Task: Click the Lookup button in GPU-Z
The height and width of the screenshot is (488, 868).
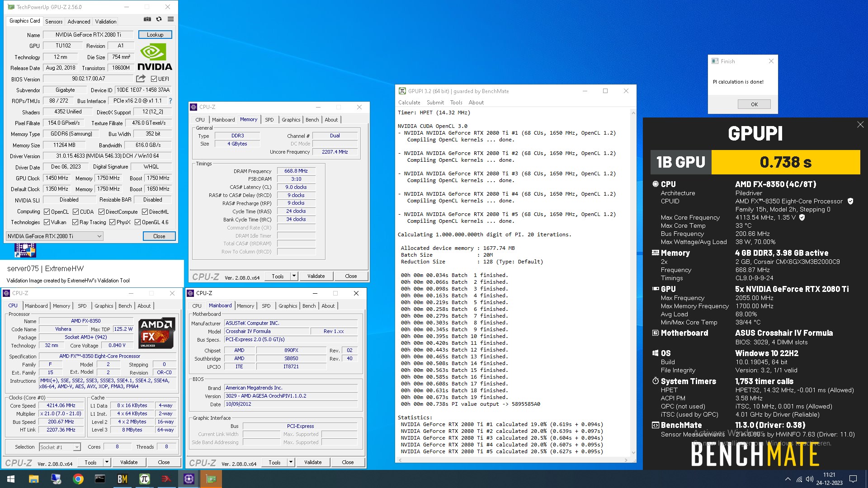Action: [x=155, y=35]
